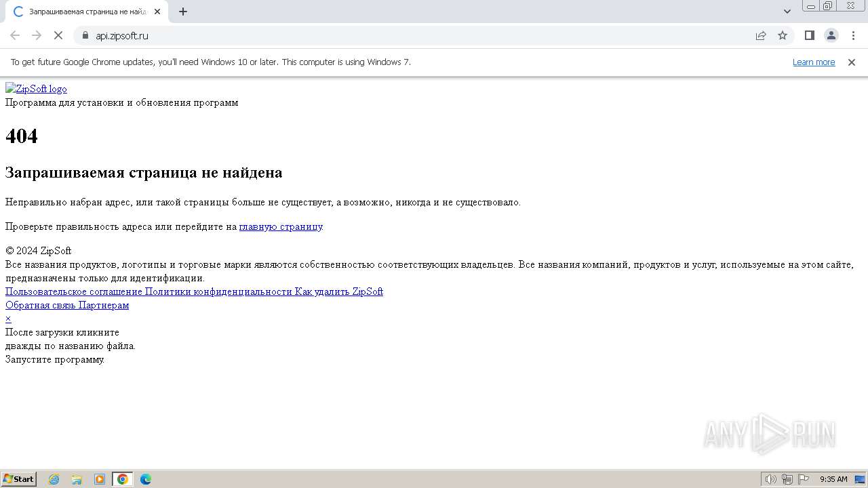The height and width of the screenshot is (488, 868).
Task: Click the padlock site info icon
Action: point(85,35)
